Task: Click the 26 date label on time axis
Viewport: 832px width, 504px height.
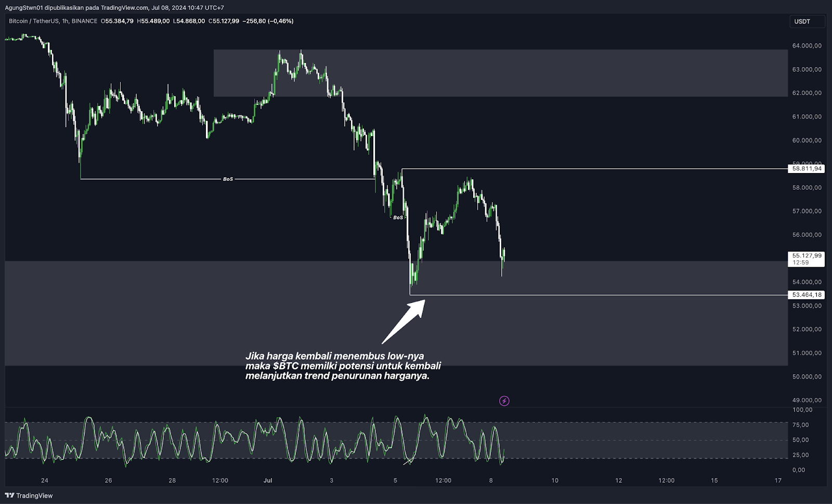Action: pyautogui.click(x=108, y=481)
